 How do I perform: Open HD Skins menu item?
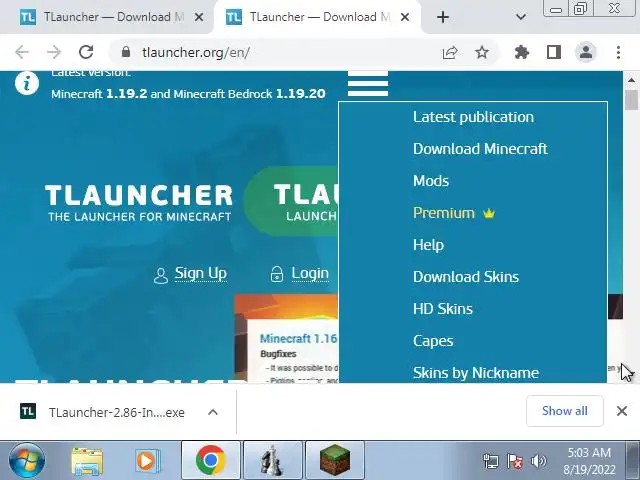click(x=442, y=309)
